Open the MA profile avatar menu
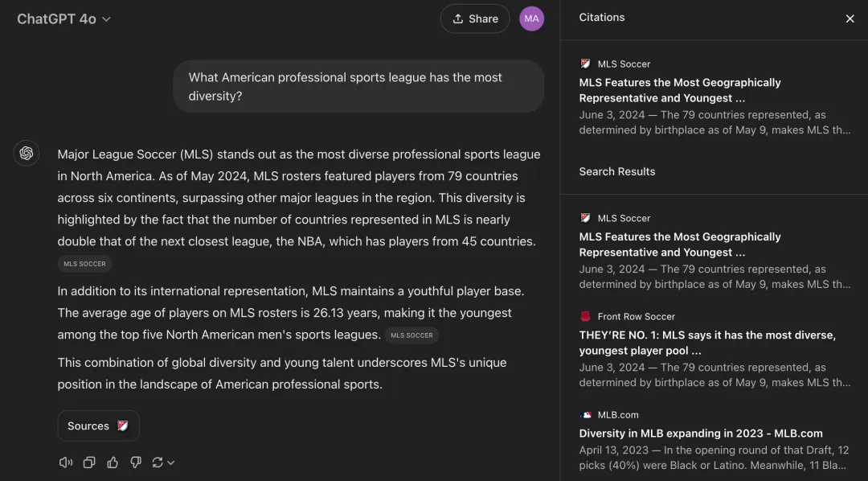The height and width of the screenshot is (481, 868). pos(531,18)
